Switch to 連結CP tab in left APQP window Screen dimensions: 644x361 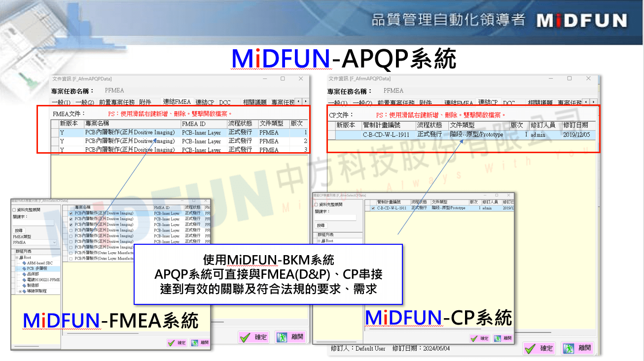(205, 102)
